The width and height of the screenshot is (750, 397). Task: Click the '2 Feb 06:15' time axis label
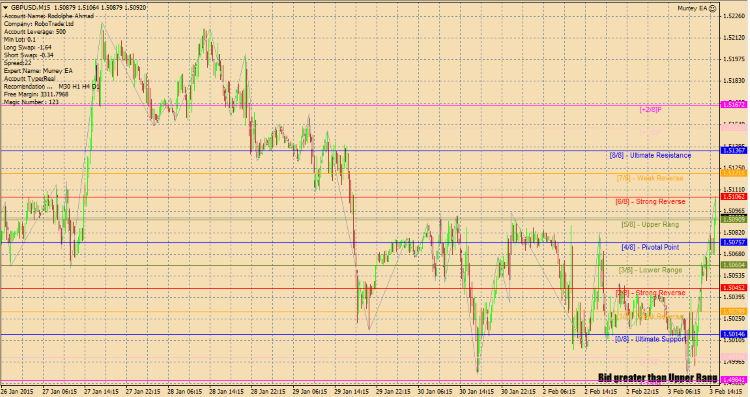click(x=559, y=391)
